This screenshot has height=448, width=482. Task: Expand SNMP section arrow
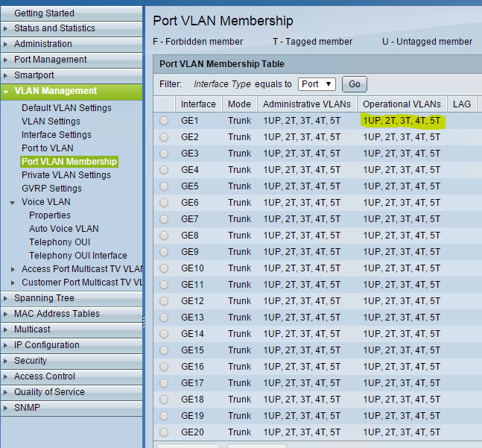5,408
